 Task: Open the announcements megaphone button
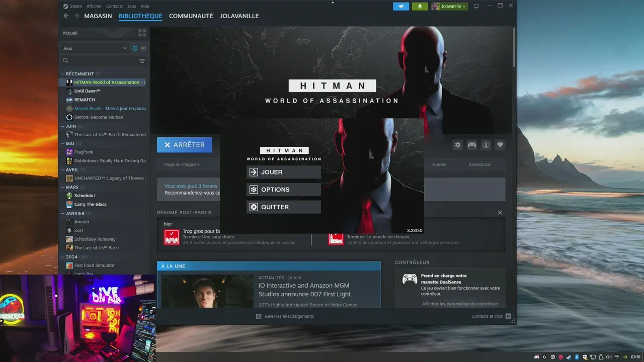401,6
